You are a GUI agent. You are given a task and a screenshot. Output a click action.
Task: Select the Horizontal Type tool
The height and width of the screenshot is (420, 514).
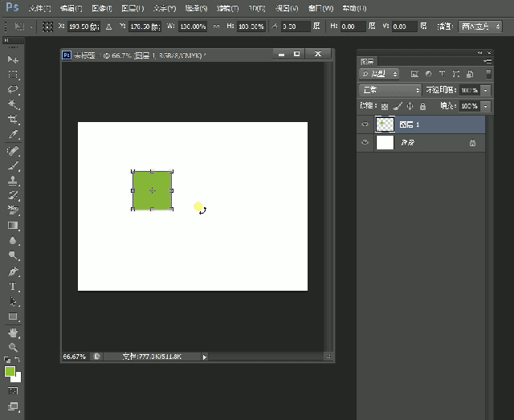[x=13, y=287]
